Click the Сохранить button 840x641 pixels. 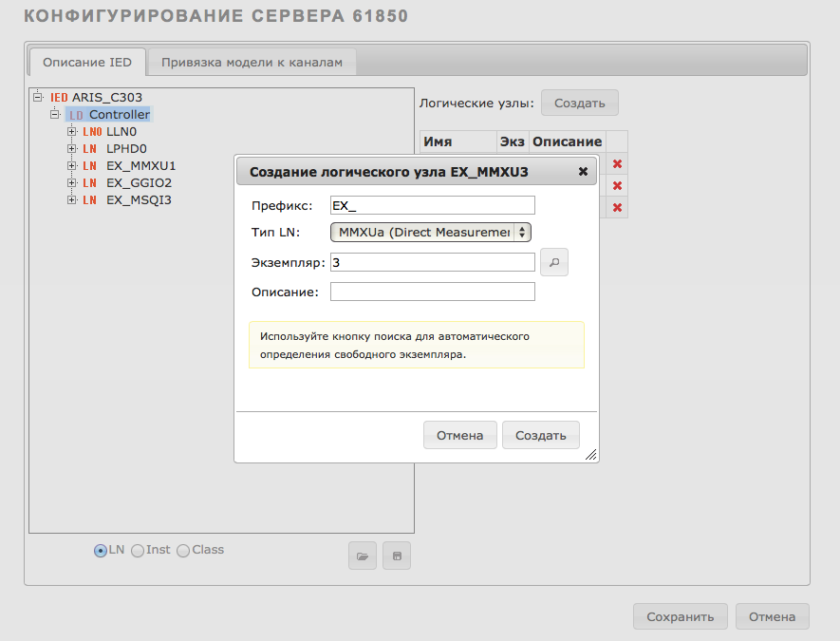click(x=680, y=616)
